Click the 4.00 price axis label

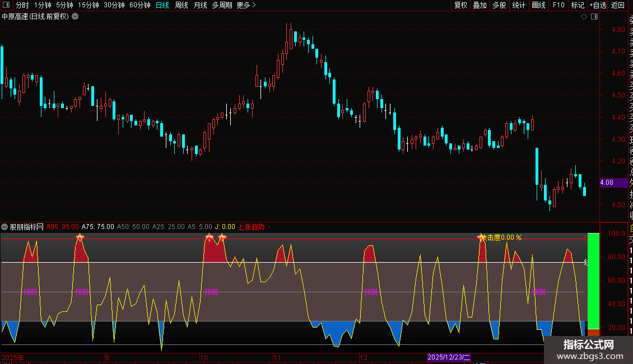(x=618, y=204)
